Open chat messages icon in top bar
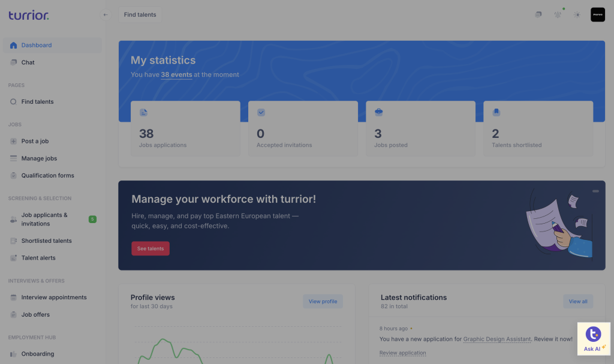The image size is (614, 364). coord(538,15)
